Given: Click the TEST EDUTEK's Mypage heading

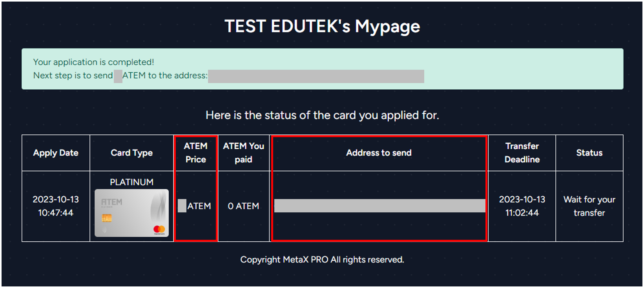Looking at the screenshot, I should click(x=322, y=26).
